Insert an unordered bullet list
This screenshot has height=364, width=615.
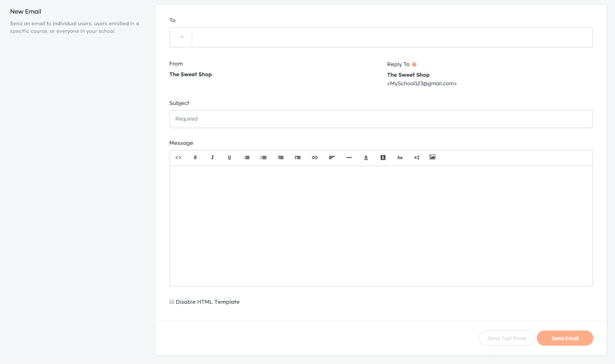pyautogui.click(x=263, y=158)
